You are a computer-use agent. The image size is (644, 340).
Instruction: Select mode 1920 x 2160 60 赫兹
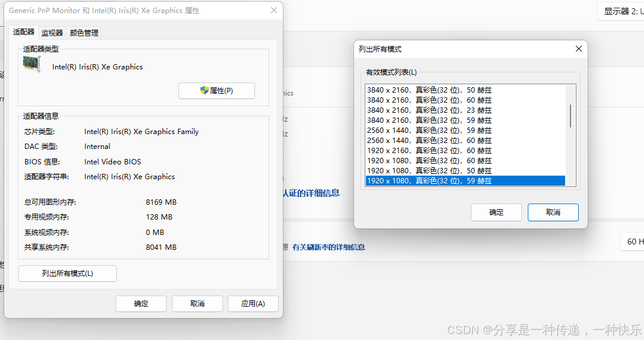coord(466,151)
